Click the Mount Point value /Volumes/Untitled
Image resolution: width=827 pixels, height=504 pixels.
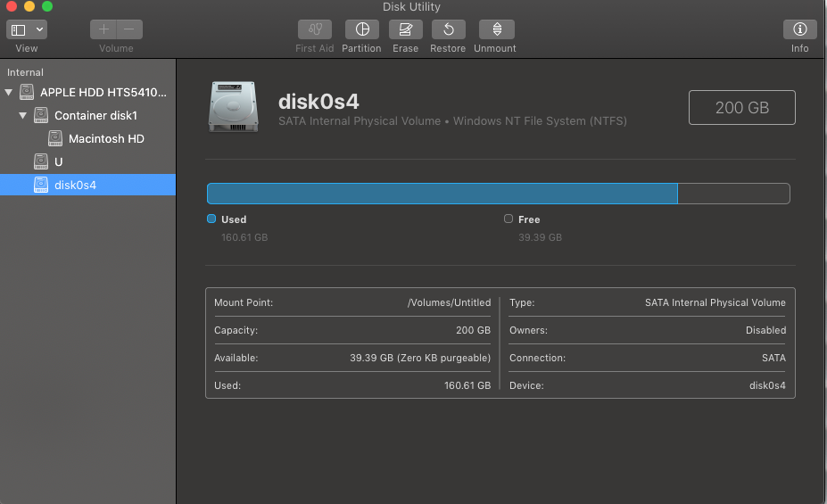pyautogui.click(x=449, y=302)
